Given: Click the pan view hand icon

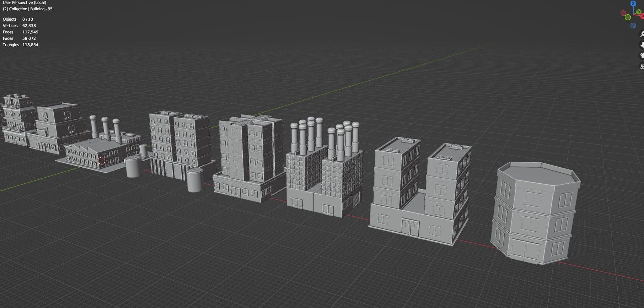Looking at the screenshot, I should (642, 45).
